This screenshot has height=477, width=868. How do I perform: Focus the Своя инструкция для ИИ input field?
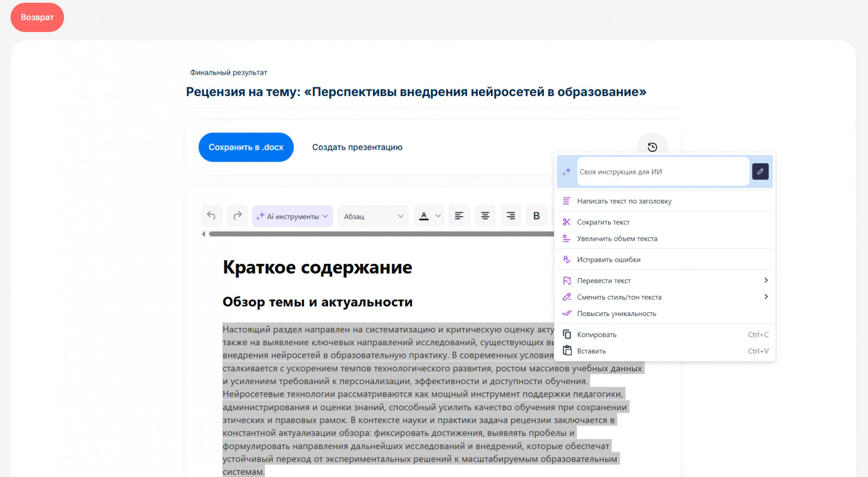click(662, 172)
